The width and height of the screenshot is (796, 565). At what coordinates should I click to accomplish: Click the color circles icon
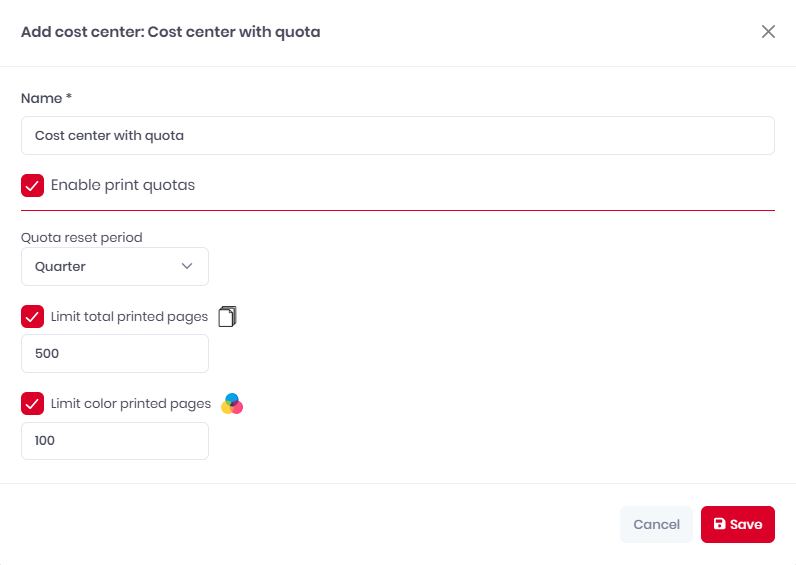[232, 404]
